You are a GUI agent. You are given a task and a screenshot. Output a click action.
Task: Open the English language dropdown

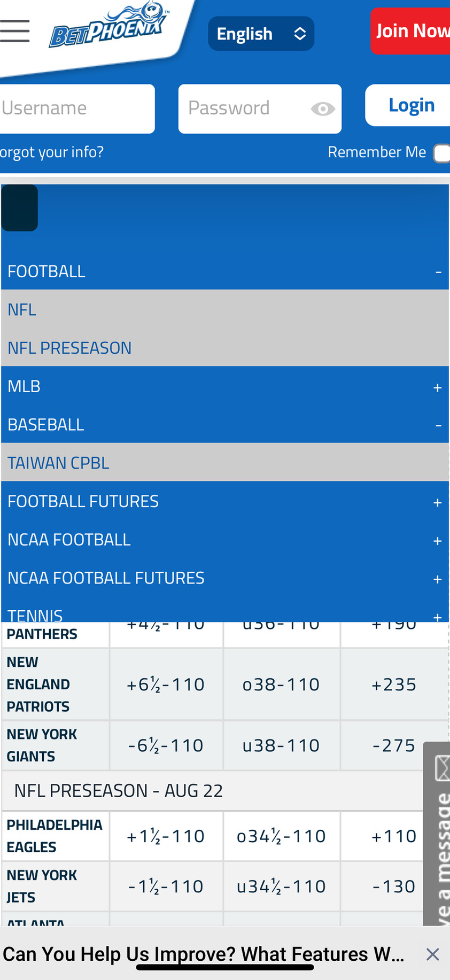point(261,34)
